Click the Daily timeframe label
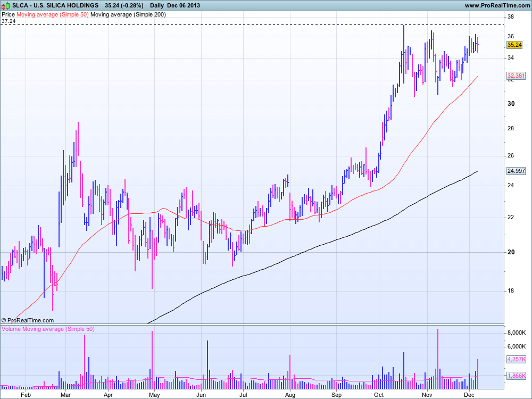Screen dimensions: 532x399 [156, 5]
